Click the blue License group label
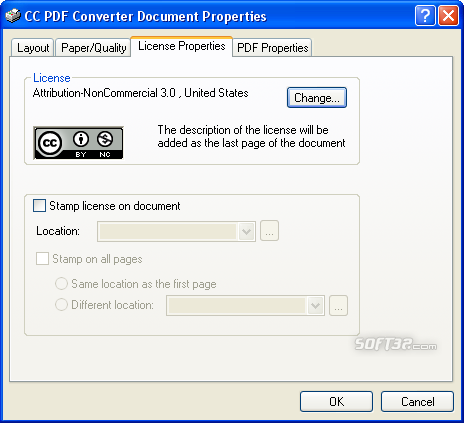The height and width of the screenshot is (423, 464). click(52, 78)
